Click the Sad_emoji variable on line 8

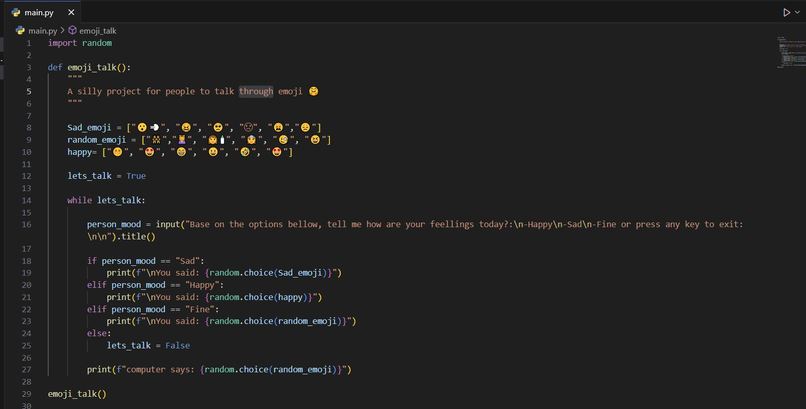pyautogui.click(x=89, y=127)
